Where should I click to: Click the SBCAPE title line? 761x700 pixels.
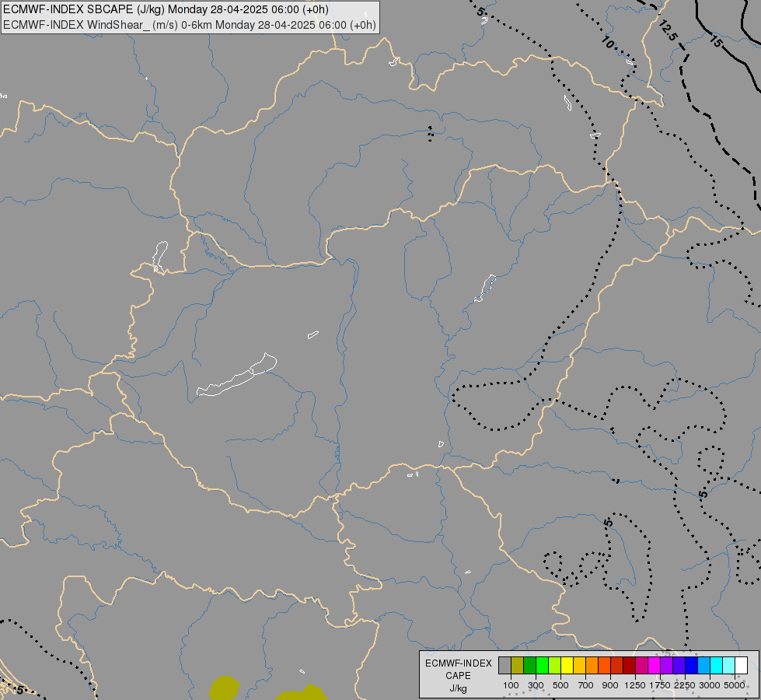166,9
